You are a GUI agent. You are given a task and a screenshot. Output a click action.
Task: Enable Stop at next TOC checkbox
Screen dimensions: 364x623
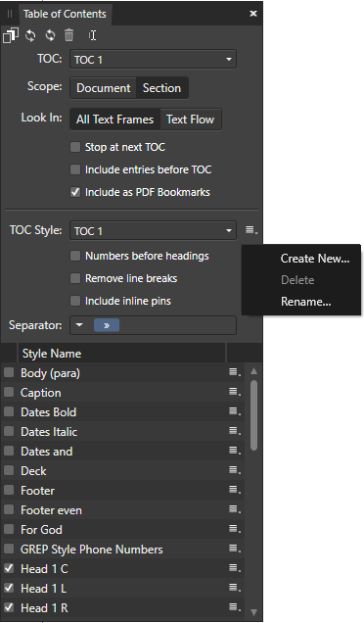tap(75, 147)
